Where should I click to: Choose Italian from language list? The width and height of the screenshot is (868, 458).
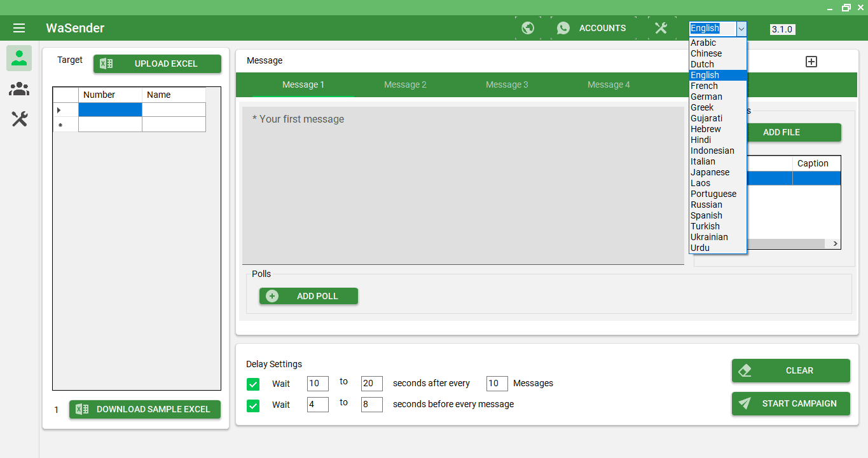(x=718, y=161)
